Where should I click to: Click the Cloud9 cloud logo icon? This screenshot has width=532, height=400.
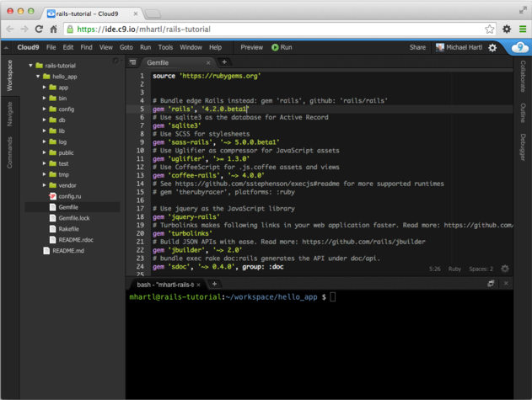[519, 48]
